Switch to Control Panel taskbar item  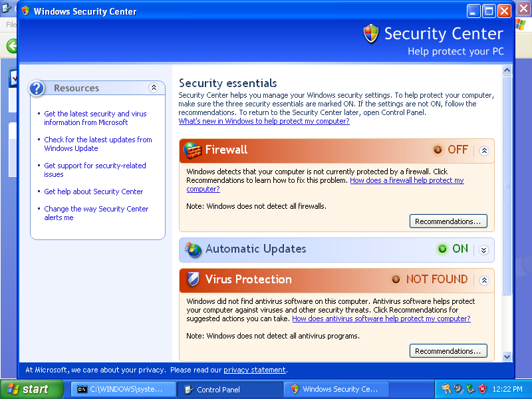point(230,389)
